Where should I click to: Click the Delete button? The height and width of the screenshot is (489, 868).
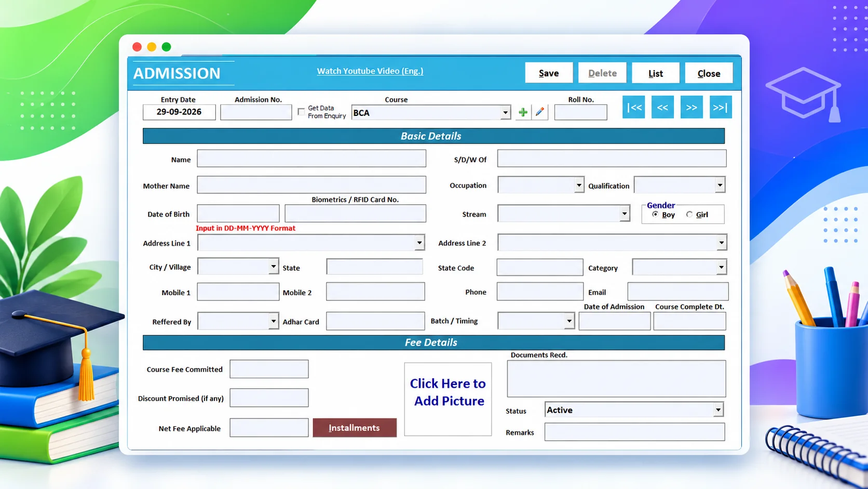(602, 73)
